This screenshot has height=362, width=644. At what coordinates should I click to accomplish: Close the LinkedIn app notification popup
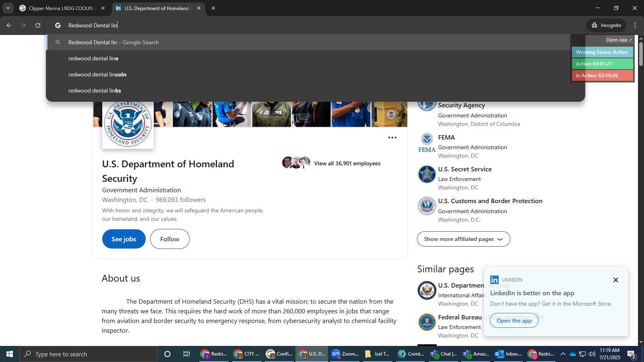click(615, 280)
